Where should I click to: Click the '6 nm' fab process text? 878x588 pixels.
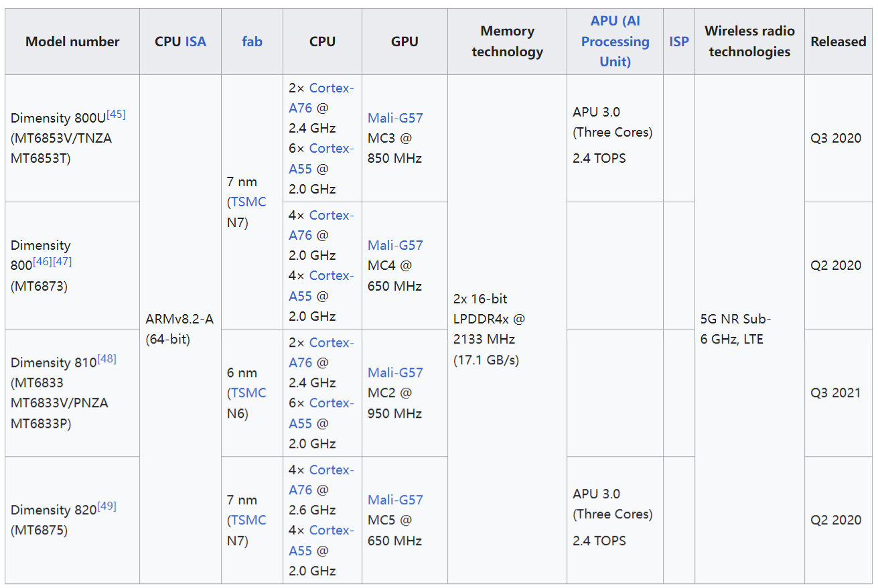click(242, 373)
